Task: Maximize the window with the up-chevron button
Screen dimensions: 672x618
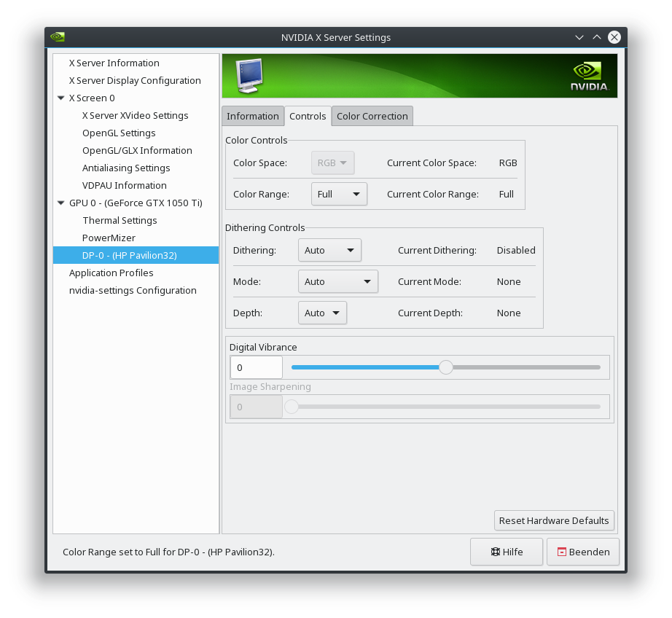Action: (x=597, y=37)
